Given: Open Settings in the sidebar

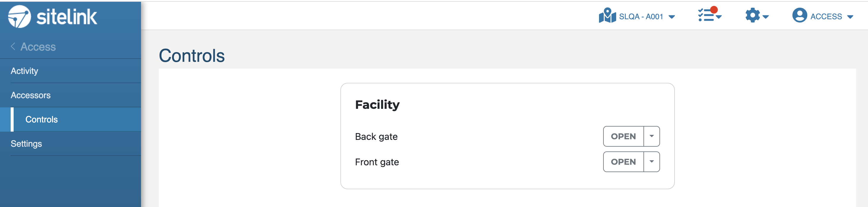Looking at the screenshot, I should pyautogui.click(x=71, y=144).
